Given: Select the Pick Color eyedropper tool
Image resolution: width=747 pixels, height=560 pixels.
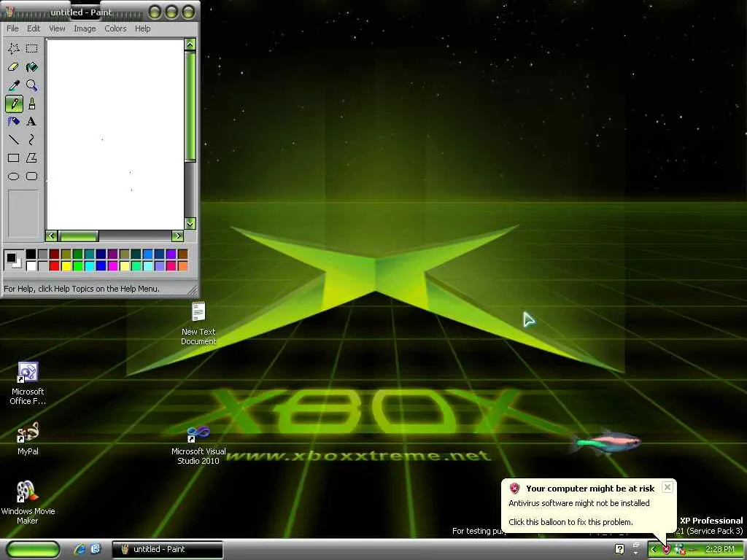Looking at the screenshot, I should point(13,85).
